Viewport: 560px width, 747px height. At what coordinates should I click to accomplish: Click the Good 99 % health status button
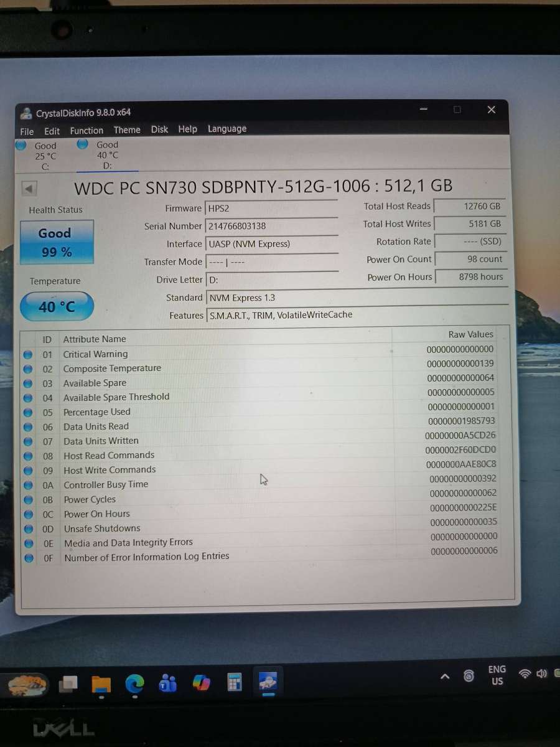57,242
